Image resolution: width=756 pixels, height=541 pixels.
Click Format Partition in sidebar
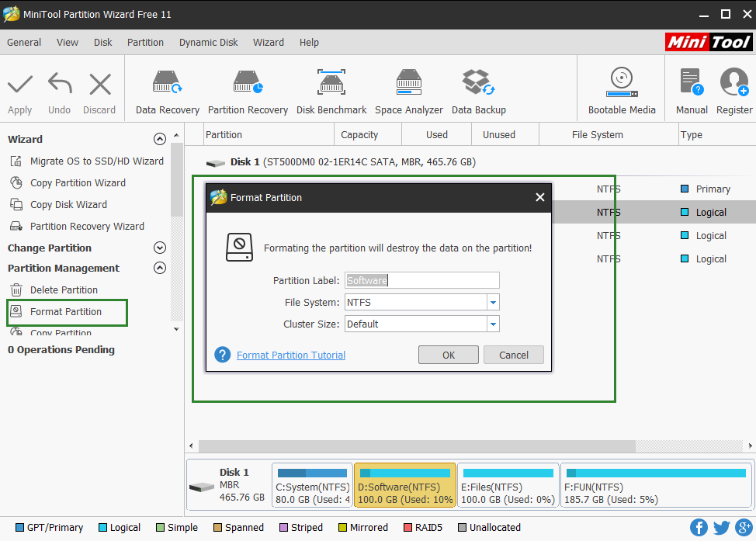[x=56, y=311]
